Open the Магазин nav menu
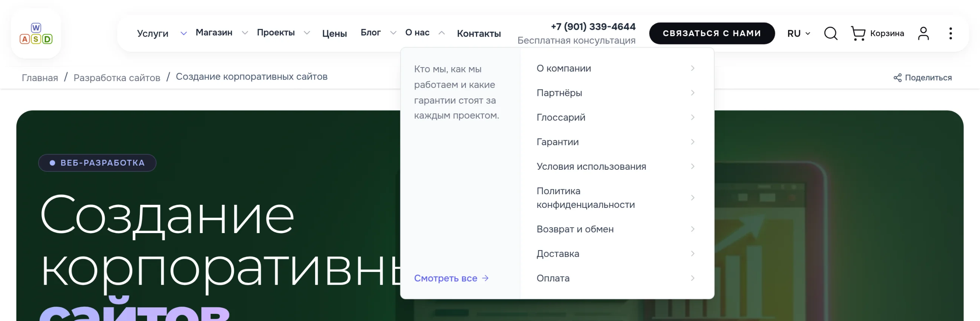The image size is (980, 321). click(x=214, y=33)
